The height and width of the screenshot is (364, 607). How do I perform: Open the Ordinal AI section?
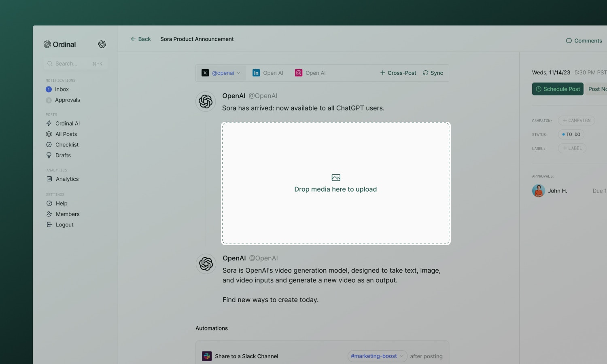(63, 123)
